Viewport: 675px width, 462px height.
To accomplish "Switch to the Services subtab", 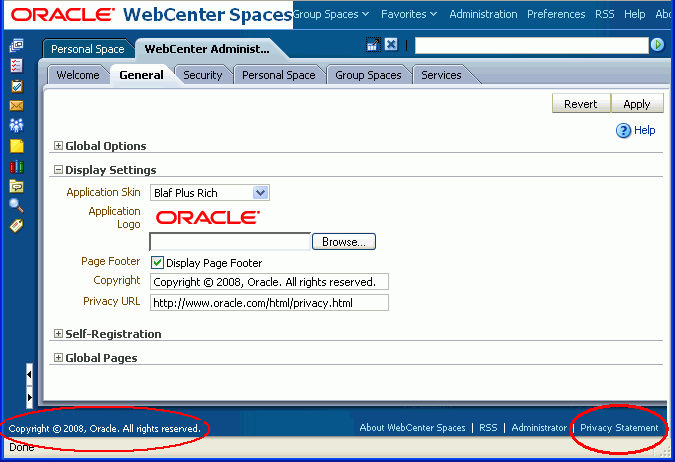I will (x=441, y=75).
